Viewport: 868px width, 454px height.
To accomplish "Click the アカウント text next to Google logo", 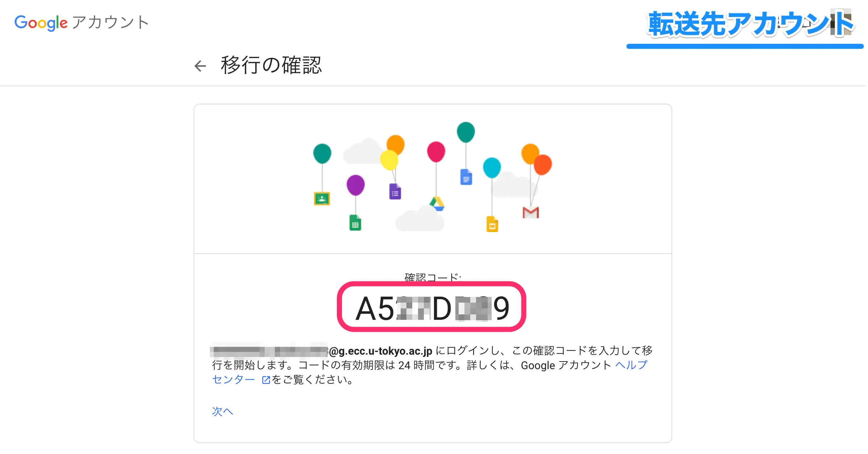I will 110,22.
